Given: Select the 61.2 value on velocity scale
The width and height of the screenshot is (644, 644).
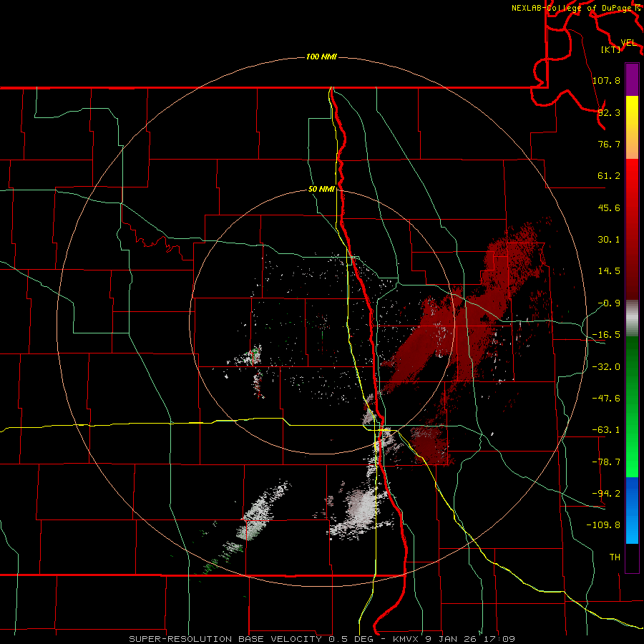Looking at the screenshot, I should (x=609, y=176).
